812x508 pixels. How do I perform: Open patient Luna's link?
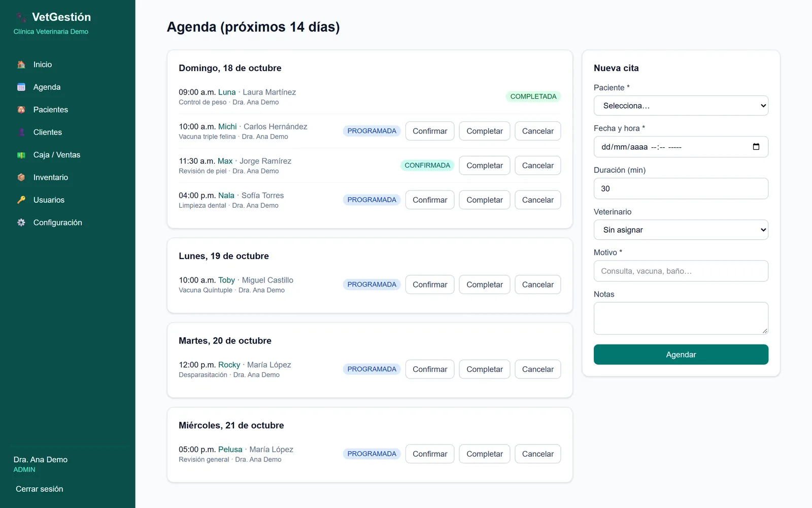pyautogui.click(x=227, y=92)
